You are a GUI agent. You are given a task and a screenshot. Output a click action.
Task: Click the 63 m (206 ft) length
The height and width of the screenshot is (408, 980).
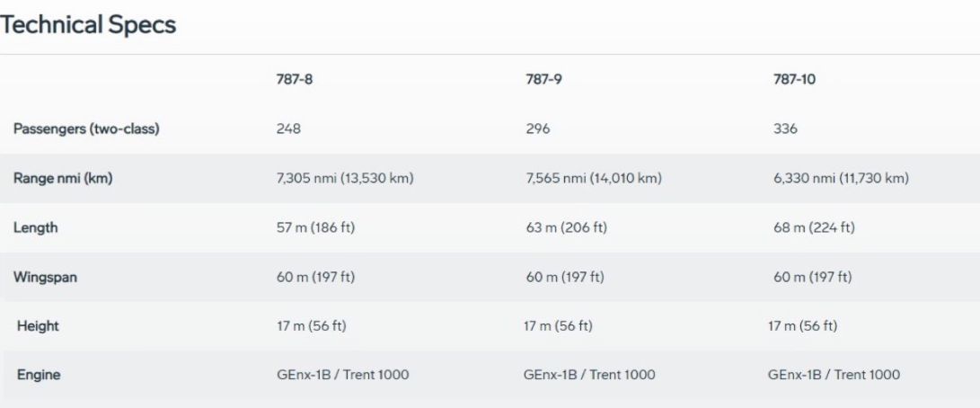click(566, 227)
